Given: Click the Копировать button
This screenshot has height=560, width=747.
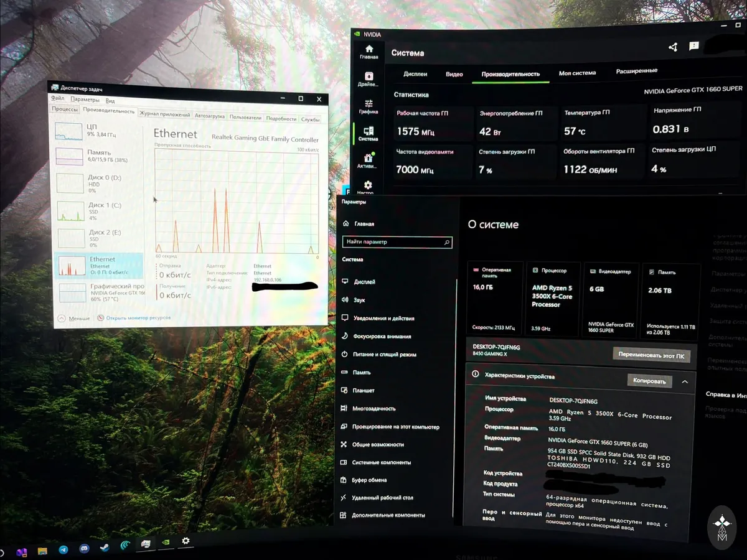Looking at the screenshot, I should pyautogui.click(x=649, y=381).
